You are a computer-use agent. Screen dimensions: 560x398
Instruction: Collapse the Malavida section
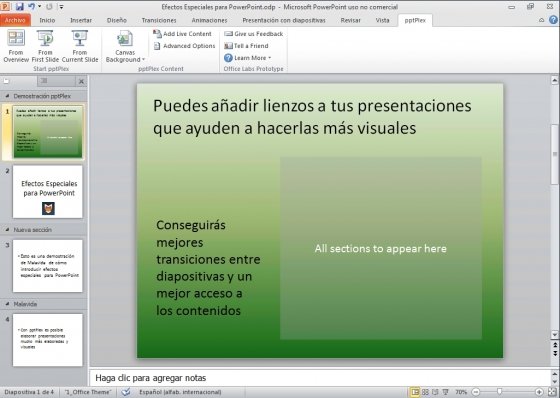7,304
